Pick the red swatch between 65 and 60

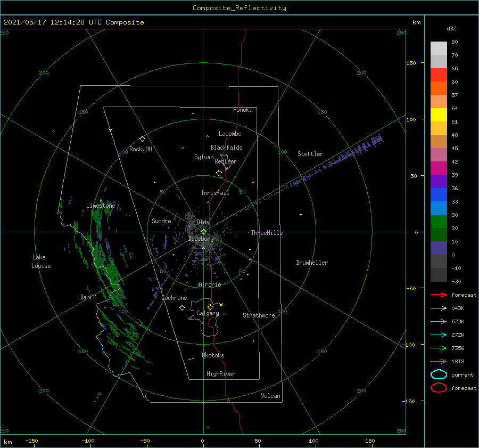click(x=439, y=75)
